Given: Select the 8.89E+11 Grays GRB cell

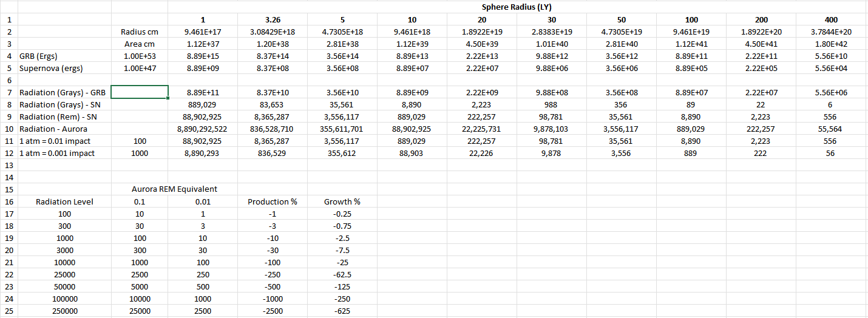Looking at the screenshot, I should point(203,92).
